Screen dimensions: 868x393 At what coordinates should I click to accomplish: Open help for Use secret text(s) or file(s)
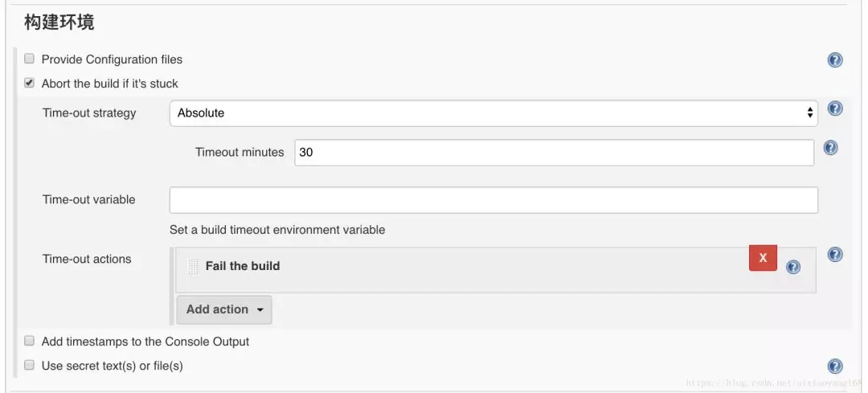pyautogui.click(x=835, y=366)
